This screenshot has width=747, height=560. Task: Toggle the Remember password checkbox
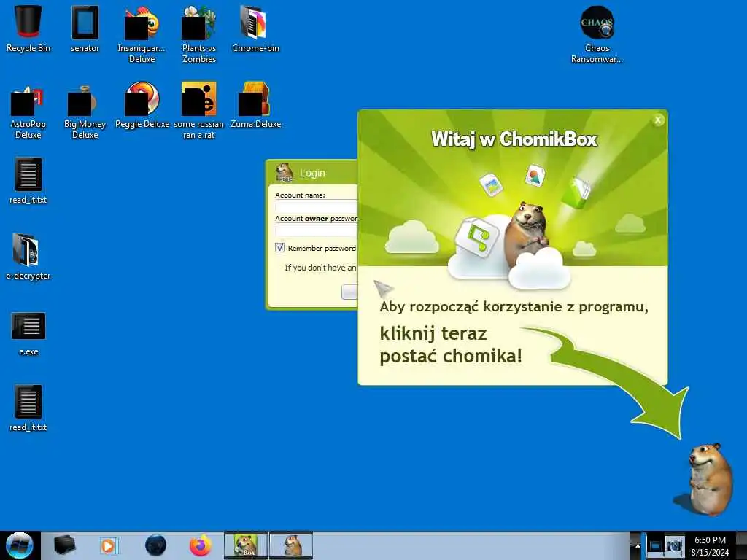point(279,248)
